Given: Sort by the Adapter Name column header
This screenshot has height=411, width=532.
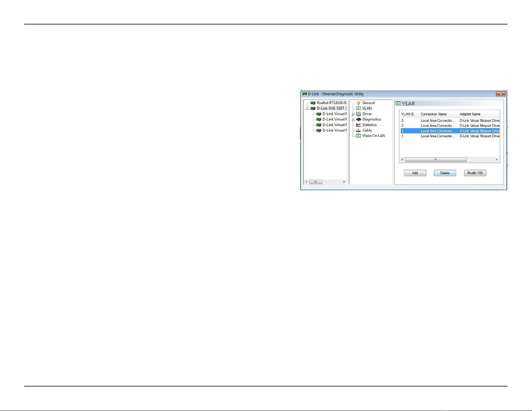Looking at the screenshot, I should point(479,114).
